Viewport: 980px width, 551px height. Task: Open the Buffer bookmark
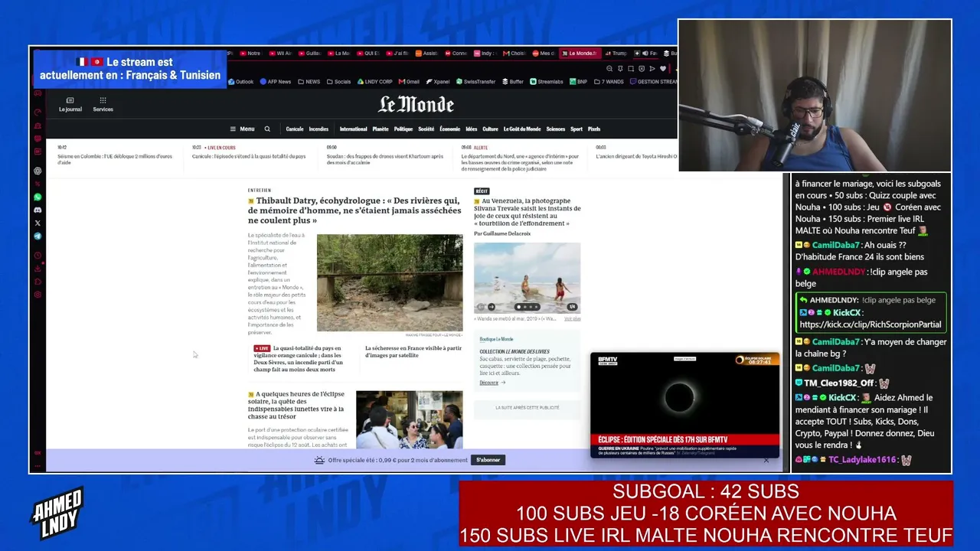512,82
